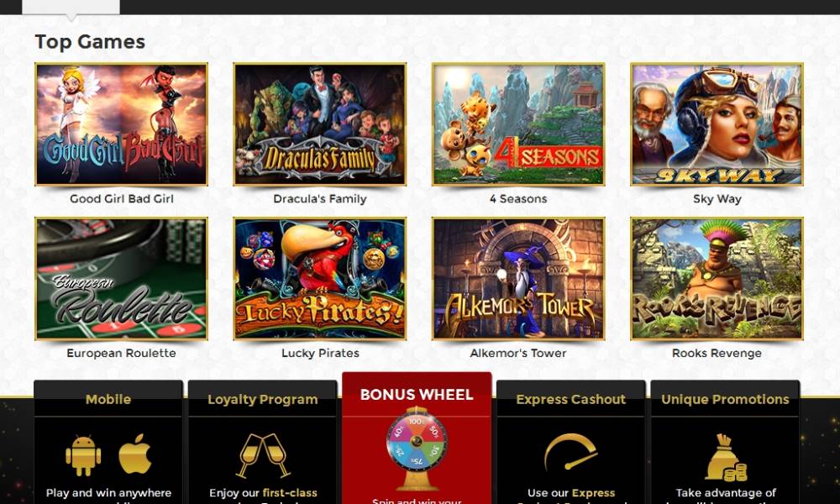
Task: Click the gold speedometer Express Cashout icon
Action: pyautogui.click(x=571, y=453)
